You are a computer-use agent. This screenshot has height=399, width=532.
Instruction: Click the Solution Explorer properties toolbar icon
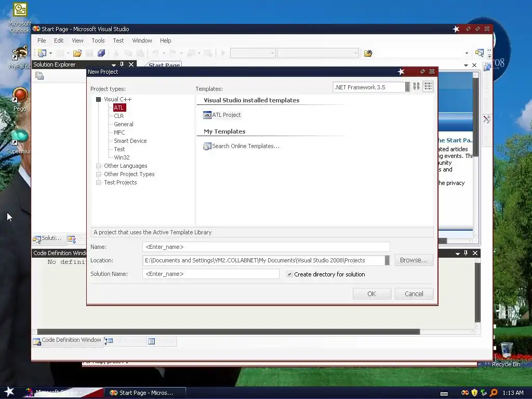(39, 76)
